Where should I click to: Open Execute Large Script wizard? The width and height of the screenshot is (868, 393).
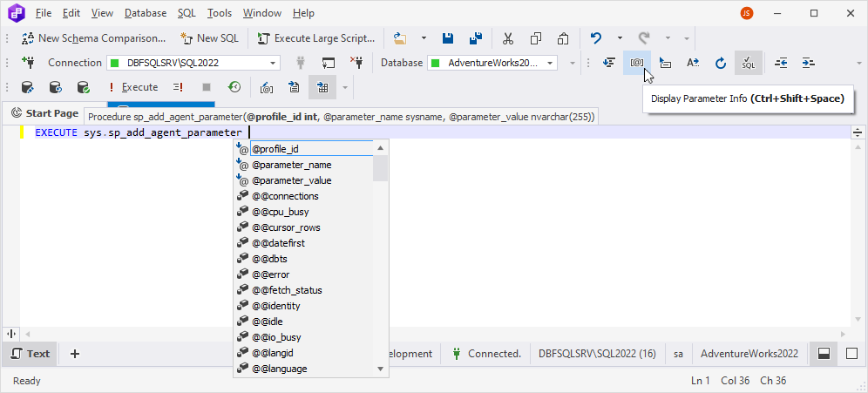pyautogui.click(x=317, y=38)
